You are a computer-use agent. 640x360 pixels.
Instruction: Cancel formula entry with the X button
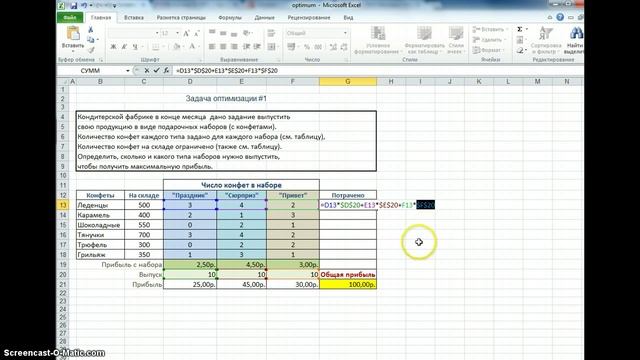[147, 71]
